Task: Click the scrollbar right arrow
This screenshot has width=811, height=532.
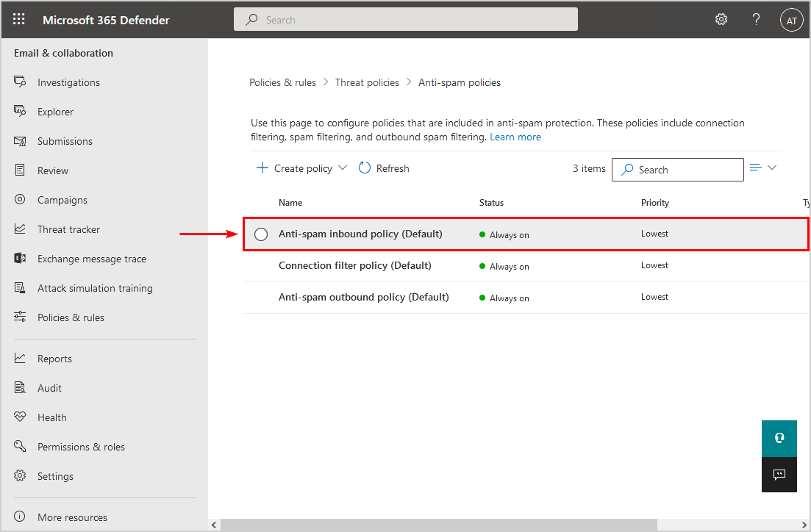Action: tap(804, 525)
